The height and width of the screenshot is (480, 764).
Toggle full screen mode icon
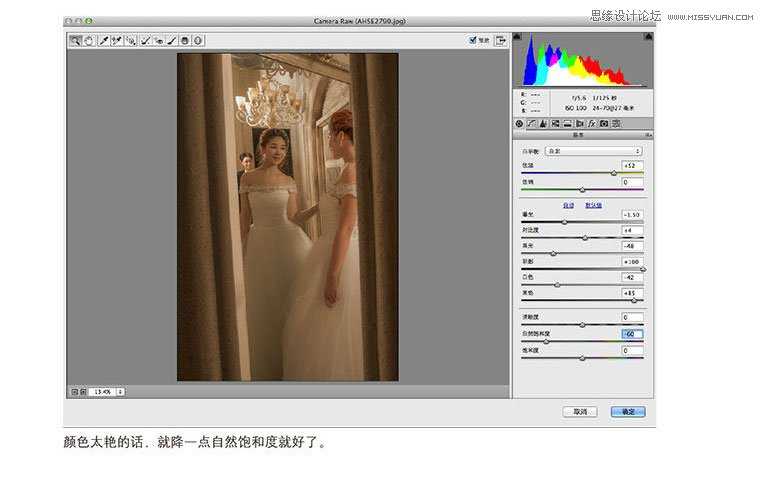point(500,40)
